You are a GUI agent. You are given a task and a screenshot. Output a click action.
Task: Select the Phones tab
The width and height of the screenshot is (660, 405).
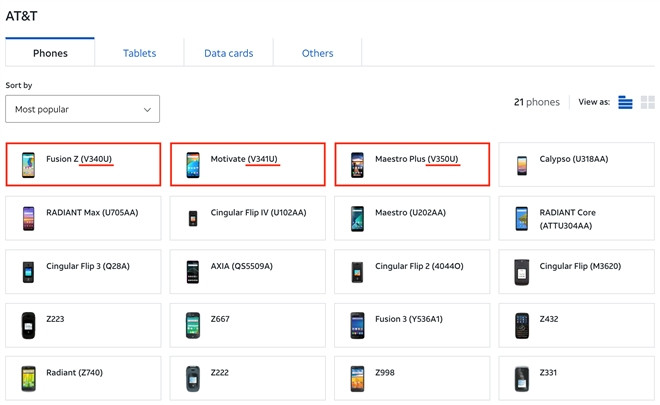pyautogui.click(x=50, y=53)
